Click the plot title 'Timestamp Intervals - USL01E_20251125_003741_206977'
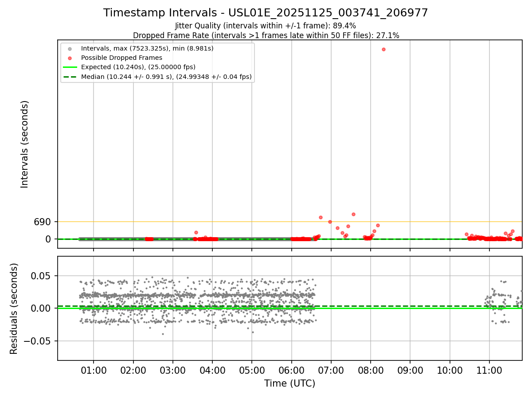This screenshot has height=399, width=532. pyautogui.click(x=266, y=13)
